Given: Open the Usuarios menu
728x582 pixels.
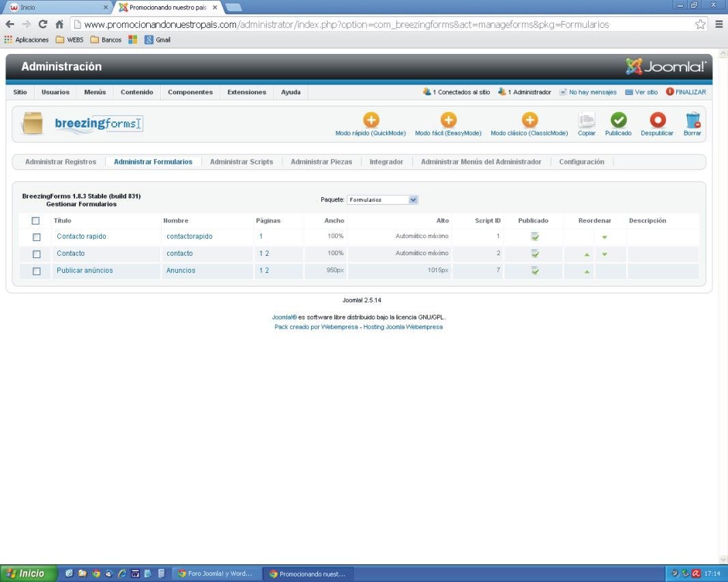Looking at the screenshot, I should click(x=55, y=92).
